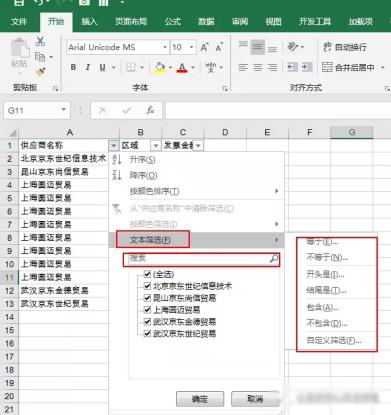Open the font size dropdown
This screenshot has width=391, height=415.
[191, 47]
